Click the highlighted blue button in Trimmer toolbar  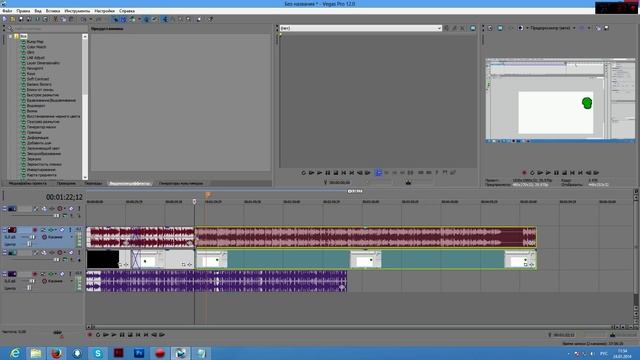click(378, 173)
